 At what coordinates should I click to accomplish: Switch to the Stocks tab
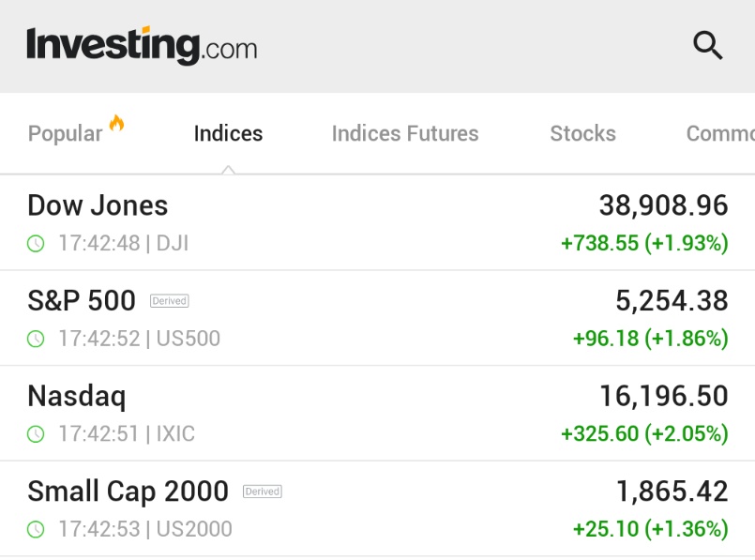583,134
